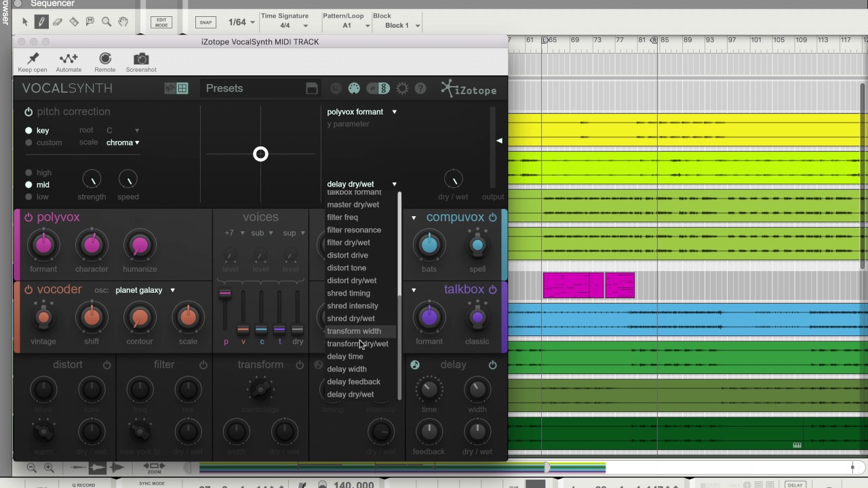The height and width of the screenshot is (488, 868).
Task: Select the custom radio option
Action: [x=28, y=142]
